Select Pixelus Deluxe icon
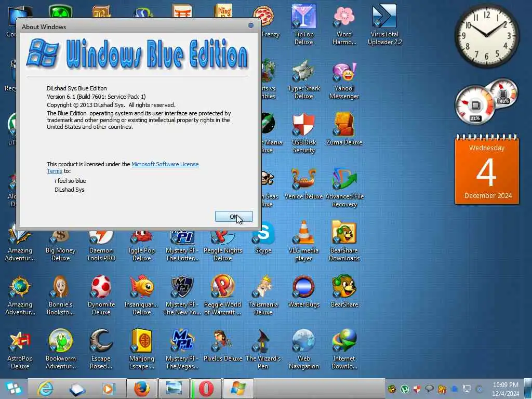 tap(222, 345)
